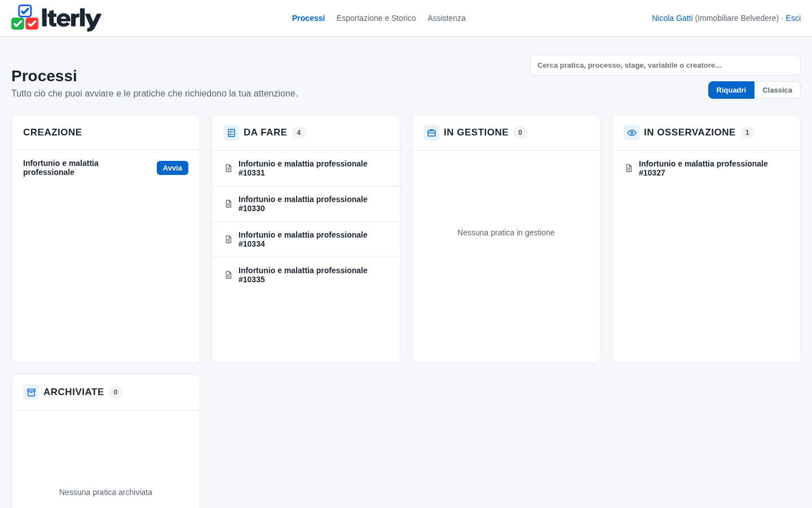Click the document icon for pratica #10335
This screenshot has width=812, height=508.
pyautogui.click(x=228, y=275)
